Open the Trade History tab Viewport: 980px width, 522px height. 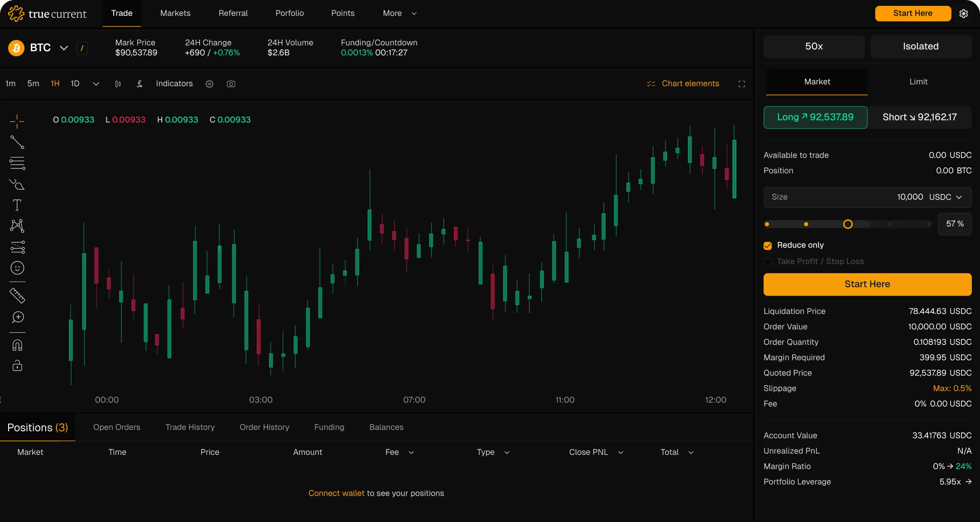[x=190, y=427]
